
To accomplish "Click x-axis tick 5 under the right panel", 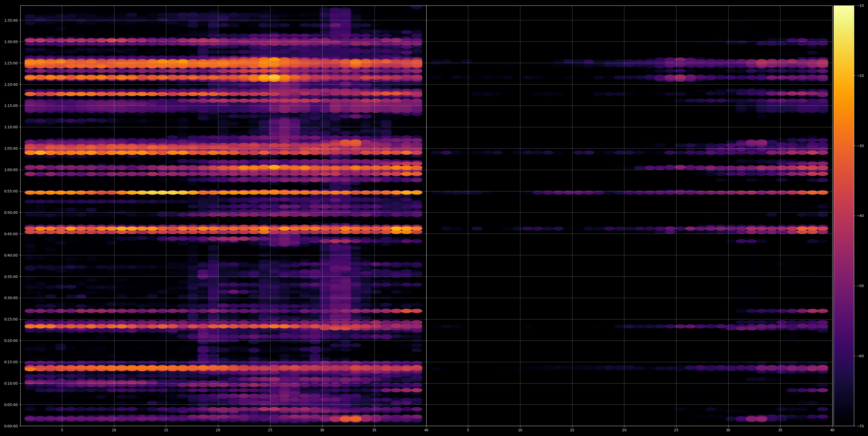I will pos(468,430).
